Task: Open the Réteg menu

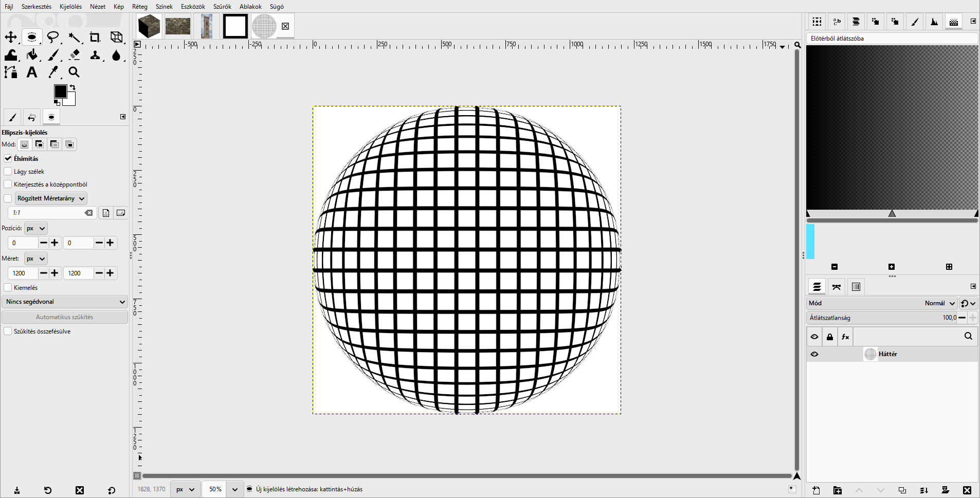Action: coord(140,7)
